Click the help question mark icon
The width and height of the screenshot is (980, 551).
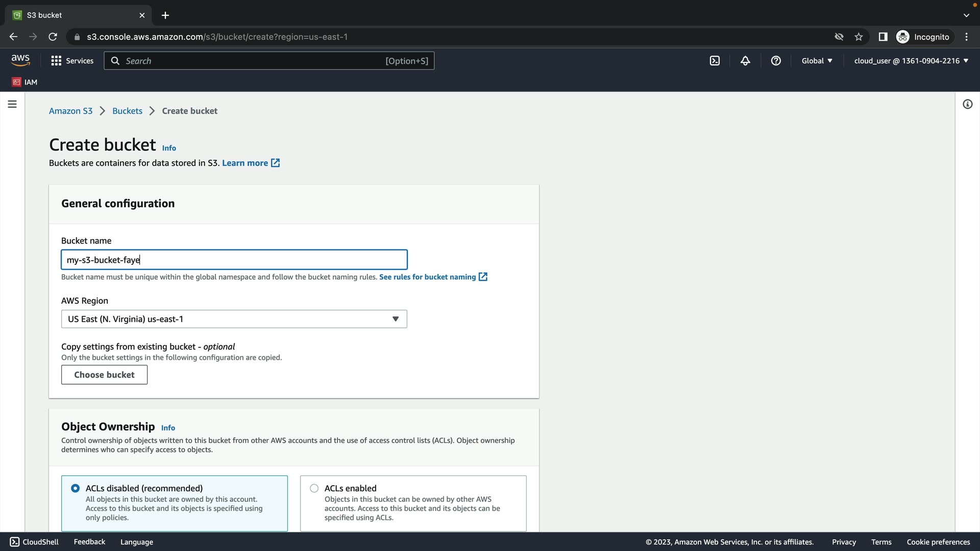click(x=776, y=61)
